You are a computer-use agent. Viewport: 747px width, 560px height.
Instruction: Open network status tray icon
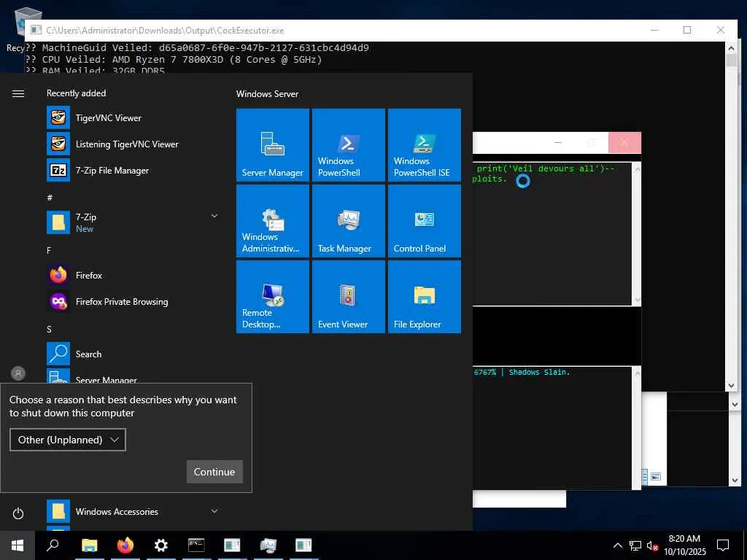click(635, 545)
